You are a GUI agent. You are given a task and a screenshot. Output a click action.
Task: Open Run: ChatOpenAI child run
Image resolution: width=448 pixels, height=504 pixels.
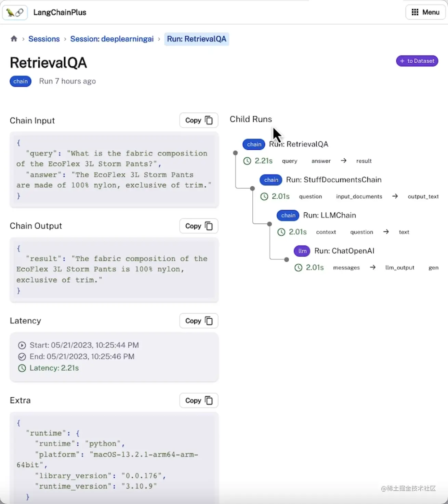pos(344,251)
